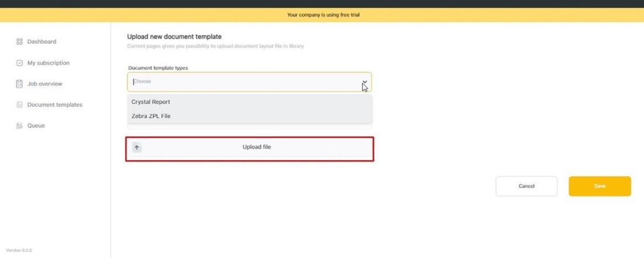Screen dimensions: 644x259
Task: Choose the Zebra ZPL File option
Action: pos(151,116)
